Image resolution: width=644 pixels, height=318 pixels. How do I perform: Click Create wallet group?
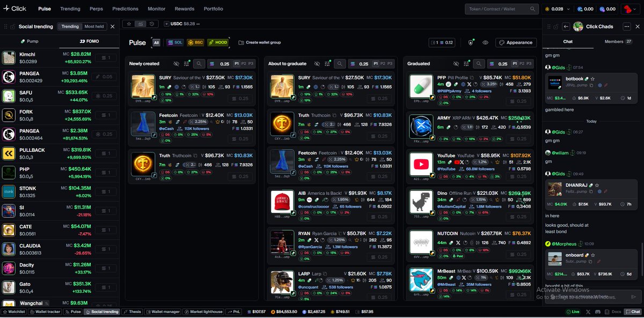[x=260, y=42]
